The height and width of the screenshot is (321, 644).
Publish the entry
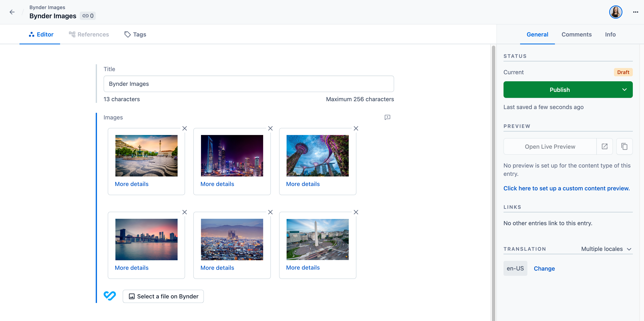click(x=559, y=90)
